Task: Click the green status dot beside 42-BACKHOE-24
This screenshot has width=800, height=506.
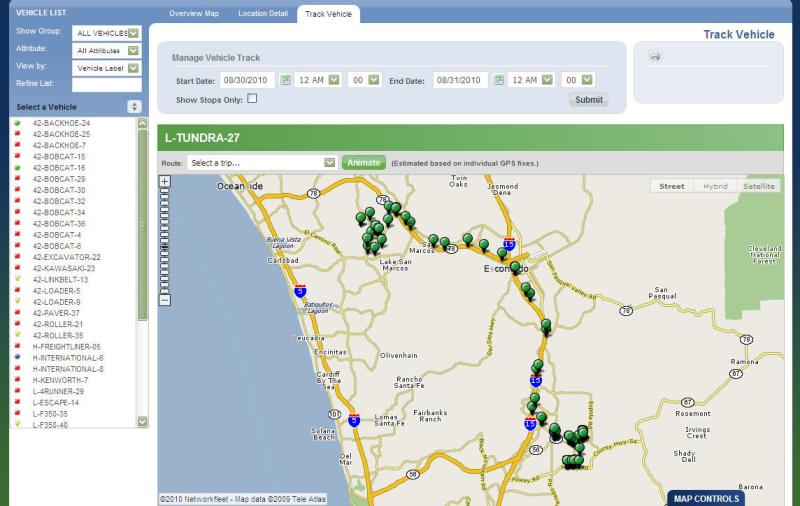Action: (x=17, y=123)
